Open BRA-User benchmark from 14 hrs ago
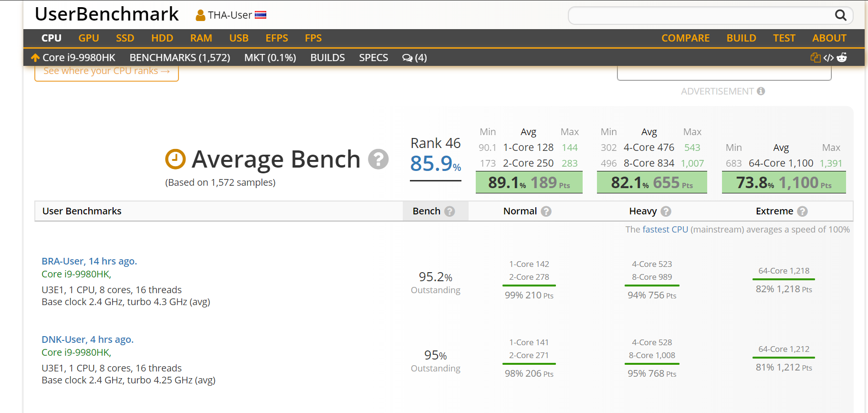 tap(89, 261)
